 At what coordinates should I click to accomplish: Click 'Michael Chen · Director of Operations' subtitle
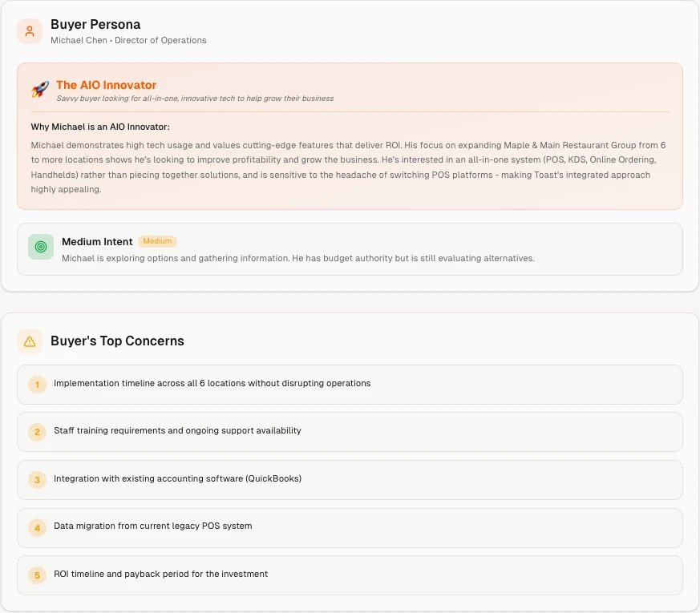coord(128,40)
